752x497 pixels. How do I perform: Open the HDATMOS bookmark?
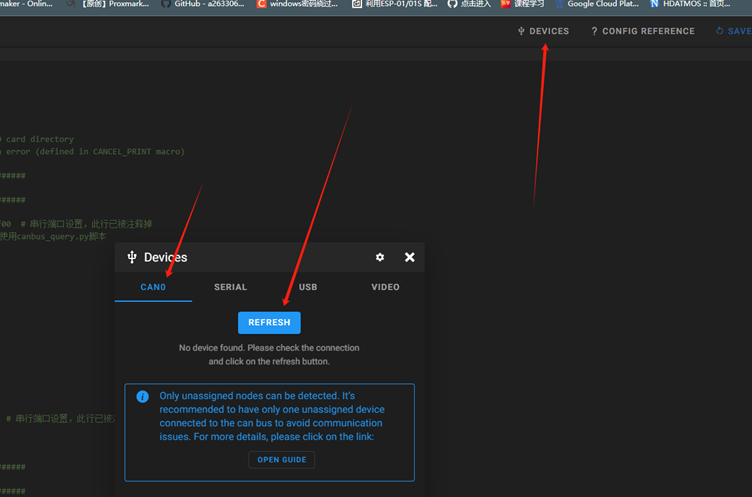tap(691, 4)
